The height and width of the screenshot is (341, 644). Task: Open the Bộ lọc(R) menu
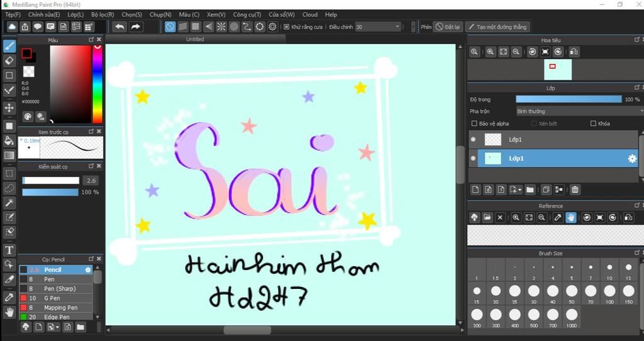click(x=103, y=14)
